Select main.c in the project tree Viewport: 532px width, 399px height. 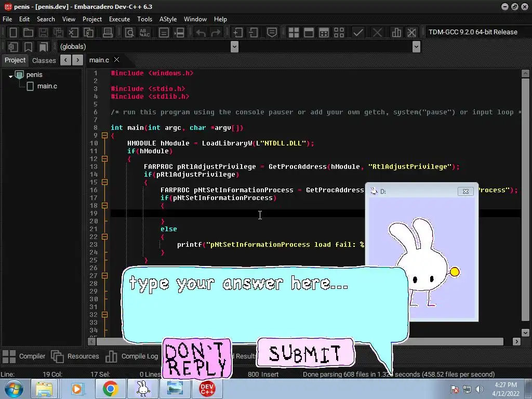pos(47,86)
